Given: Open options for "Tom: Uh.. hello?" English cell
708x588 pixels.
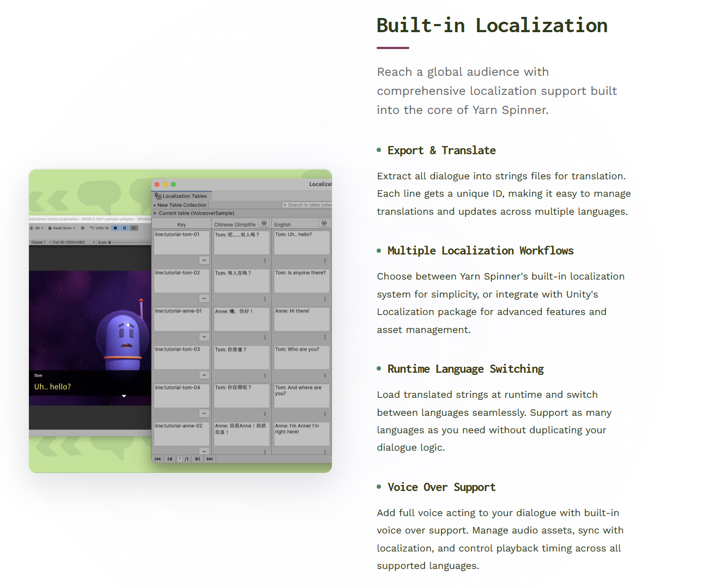Looking at the screenshot, I should tap(325, 260).
